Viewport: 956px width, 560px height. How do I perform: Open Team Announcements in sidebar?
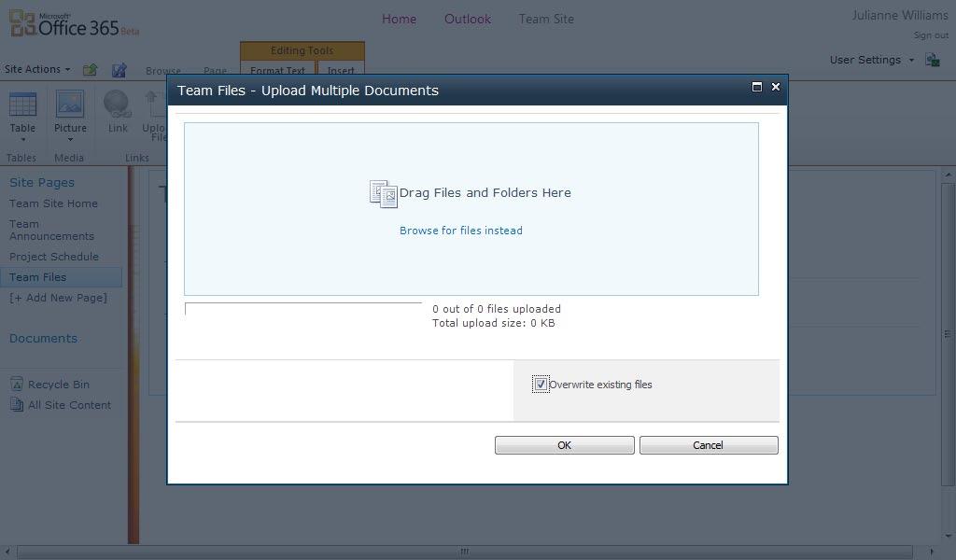click(x=52, y=230)
